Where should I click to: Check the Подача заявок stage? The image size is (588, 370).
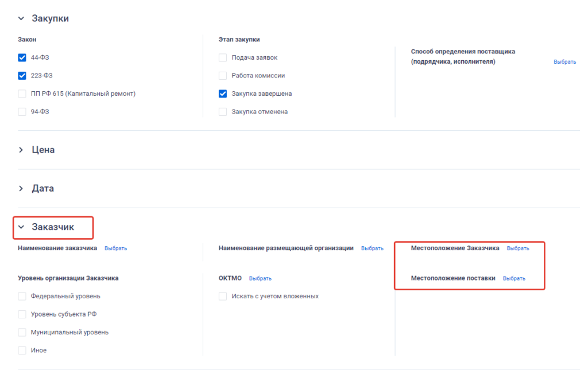coord(223,57)
